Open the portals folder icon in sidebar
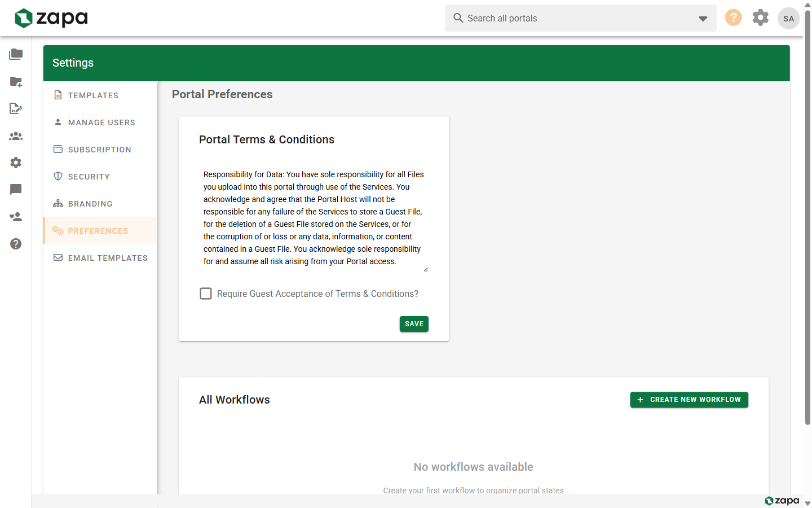Viewport: 812px width, 508px height. click(16, 54)
